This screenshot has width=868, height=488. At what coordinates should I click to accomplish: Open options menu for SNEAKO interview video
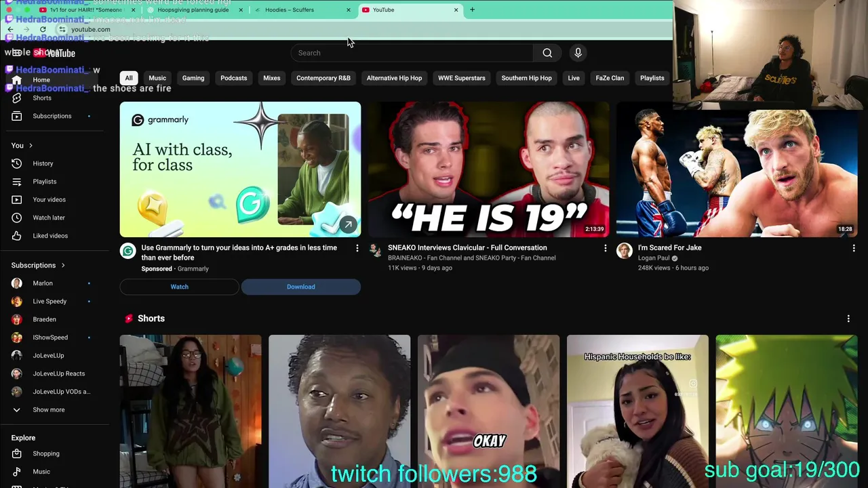pos(606,248)
